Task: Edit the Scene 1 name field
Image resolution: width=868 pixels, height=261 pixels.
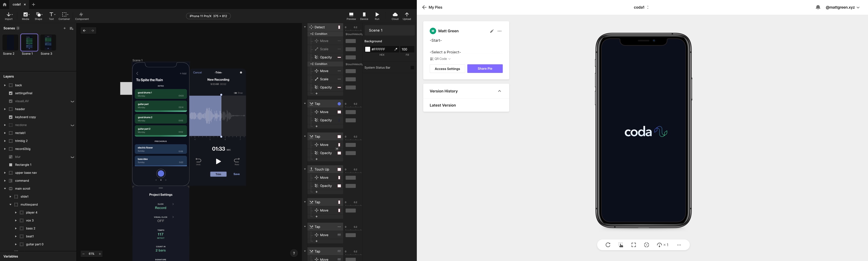Action: coord(389,30)
